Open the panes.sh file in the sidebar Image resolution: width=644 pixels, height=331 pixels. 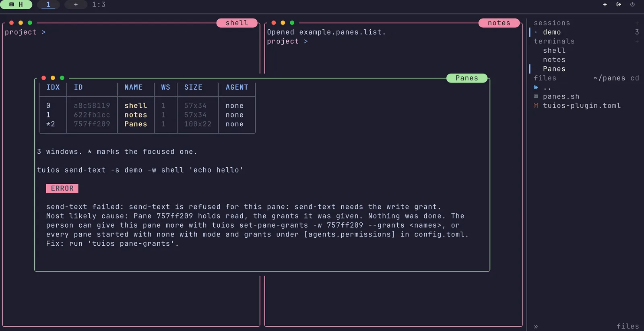pos(561,97)
